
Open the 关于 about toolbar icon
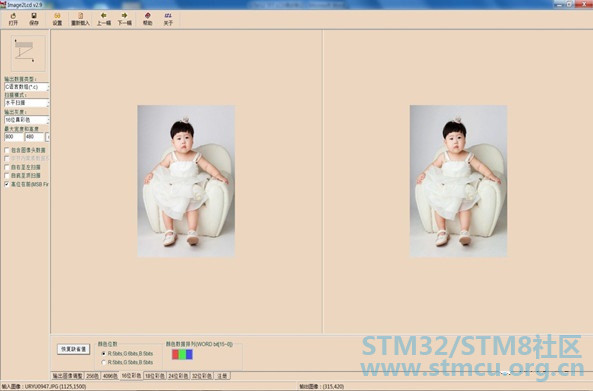pyautogui.click(x=168, y=19)
